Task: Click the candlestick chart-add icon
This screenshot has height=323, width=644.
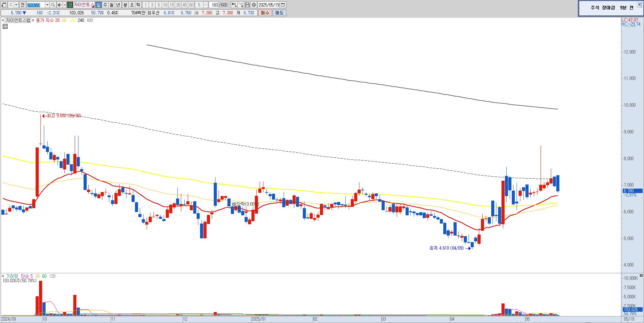Action: [234, 5]
